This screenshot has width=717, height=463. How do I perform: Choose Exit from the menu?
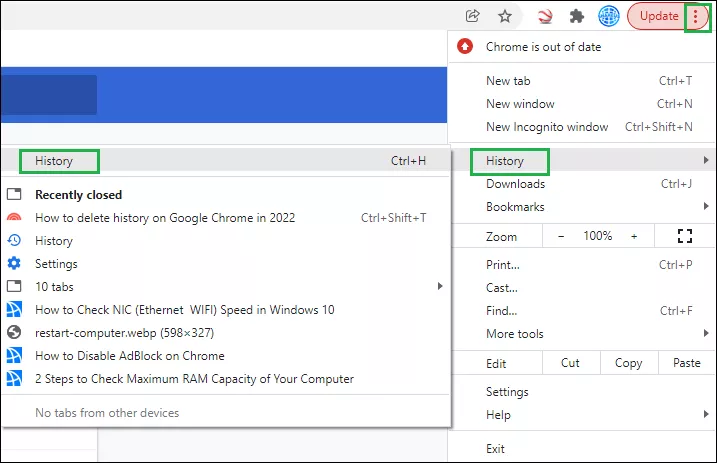click(582, 449)
